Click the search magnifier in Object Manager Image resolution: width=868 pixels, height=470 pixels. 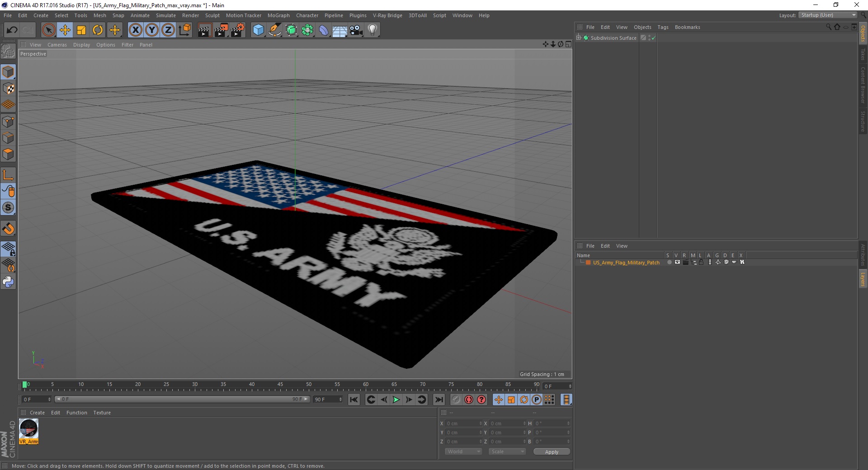point(828,27)
